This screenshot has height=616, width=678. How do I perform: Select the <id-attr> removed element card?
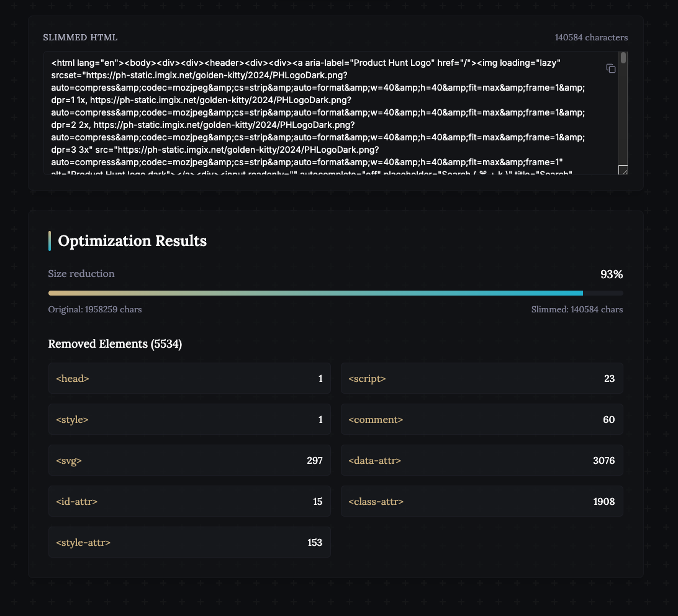(189, 501)
